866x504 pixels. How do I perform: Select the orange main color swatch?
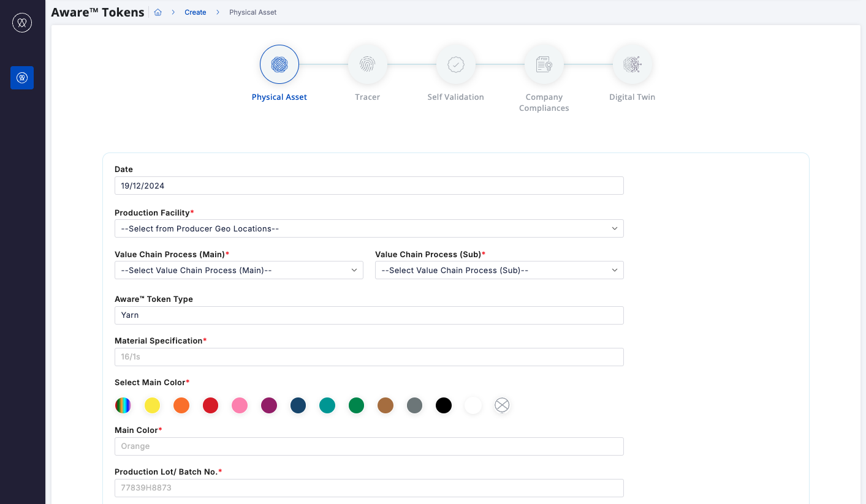(x=181, y=405)
